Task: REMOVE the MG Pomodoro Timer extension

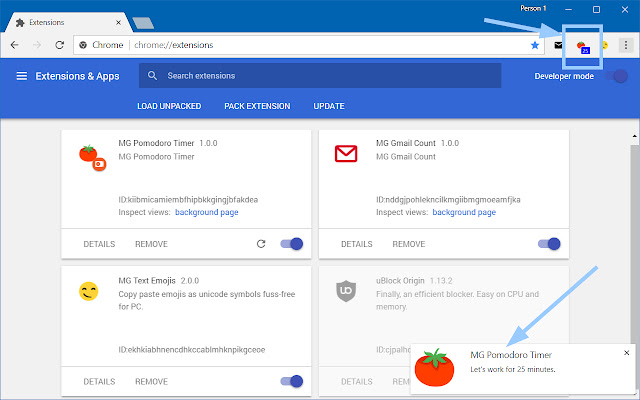Action: (151, 244)
